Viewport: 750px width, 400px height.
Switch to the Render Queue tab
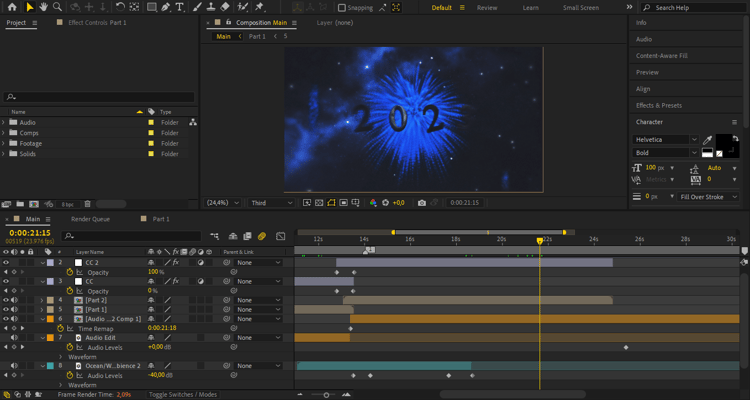tap(89, 219)
